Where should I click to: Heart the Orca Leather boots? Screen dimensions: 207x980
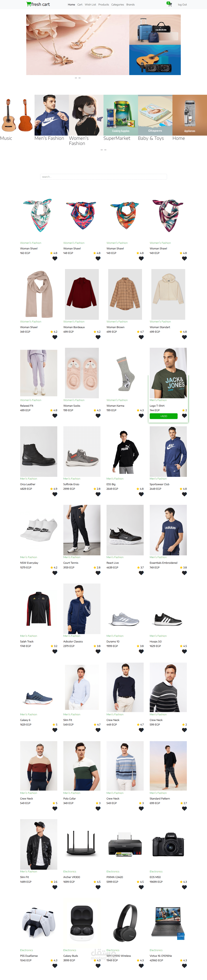[x=55, y=494]
